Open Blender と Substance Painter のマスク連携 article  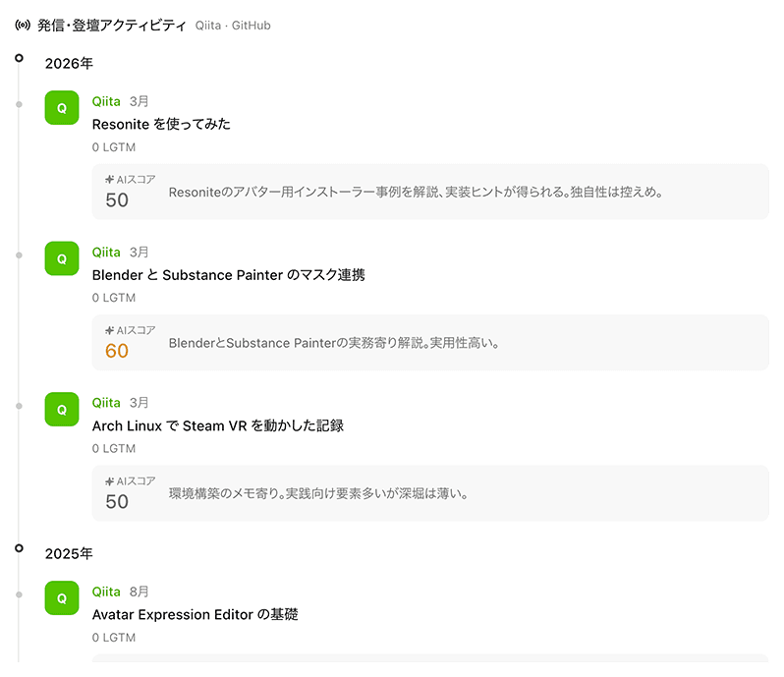pyautogui.click(x=229, y=275)
